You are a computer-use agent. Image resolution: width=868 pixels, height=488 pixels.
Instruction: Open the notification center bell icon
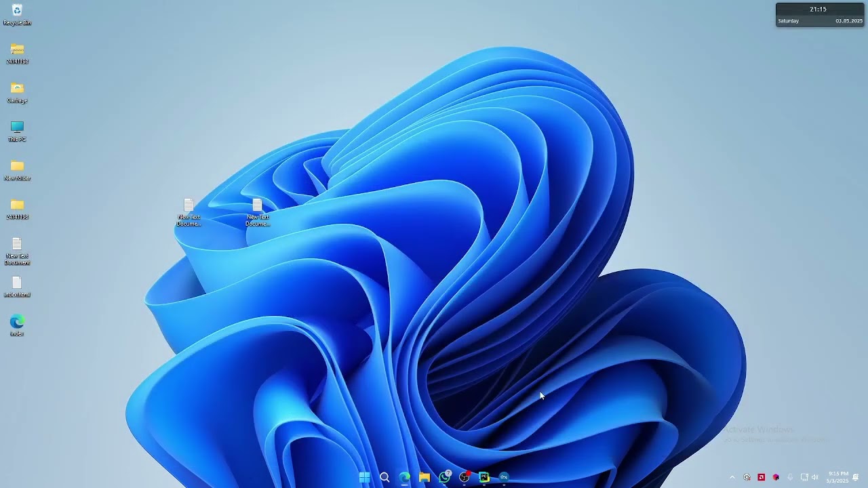(856, 477)
